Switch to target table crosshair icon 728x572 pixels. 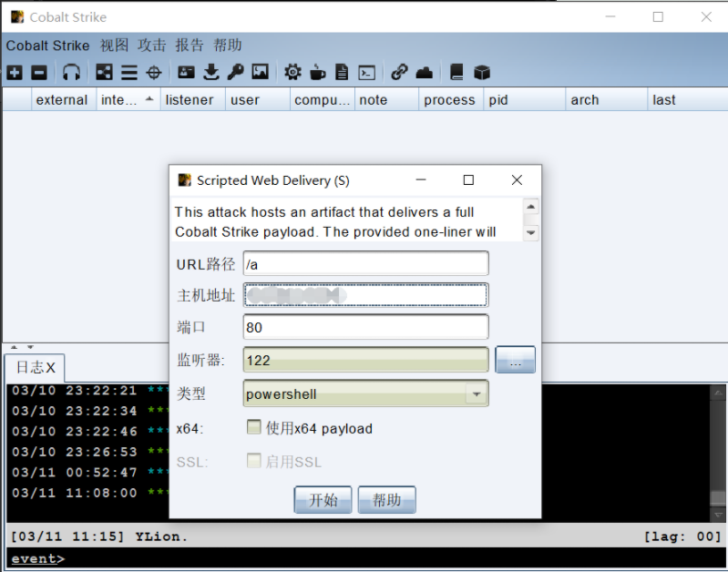point(154,73)
